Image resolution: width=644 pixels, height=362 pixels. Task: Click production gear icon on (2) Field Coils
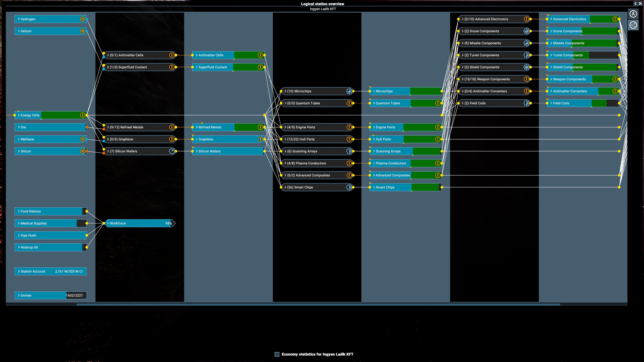click(526, 103)
